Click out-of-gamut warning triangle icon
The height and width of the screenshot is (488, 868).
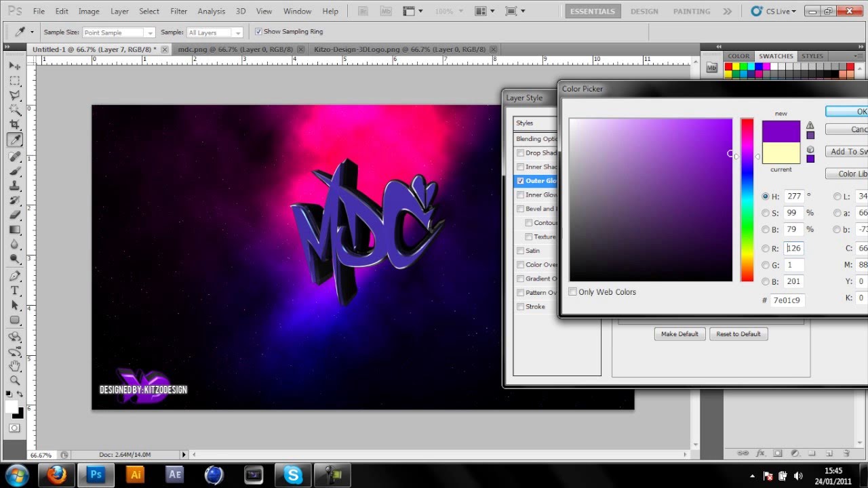coord(810,126)
